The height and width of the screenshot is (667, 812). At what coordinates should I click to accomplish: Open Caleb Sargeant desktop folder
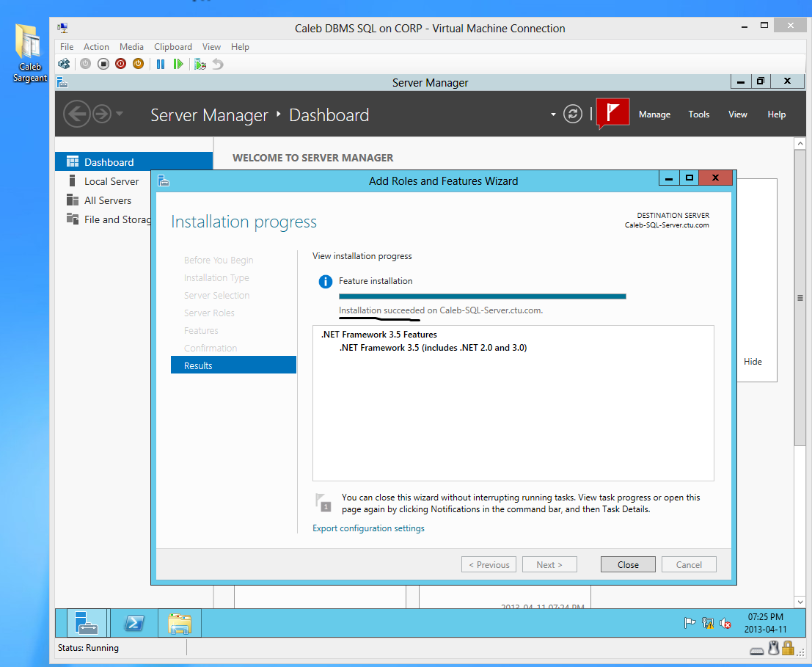pyautogui.click(x=29, y=53)
